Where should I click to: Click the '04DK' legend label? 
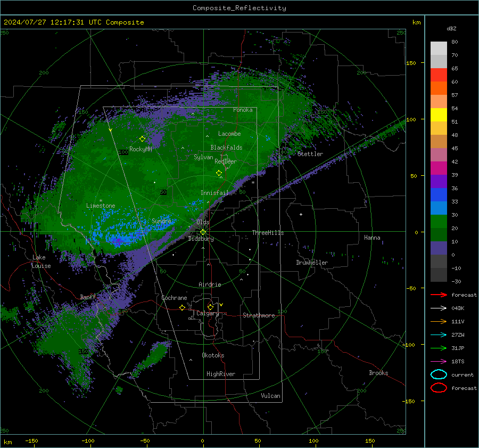(458, 308)
